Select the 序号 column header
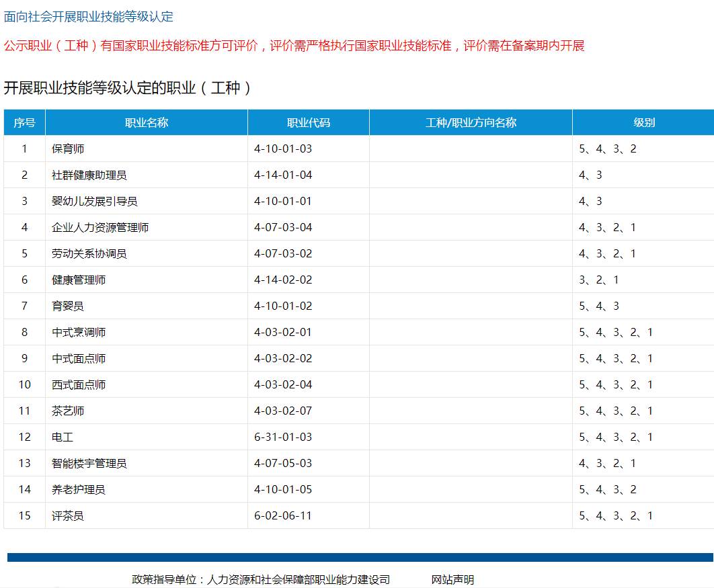The height and width of the screenshot is (588, 714). coord(25,122)
